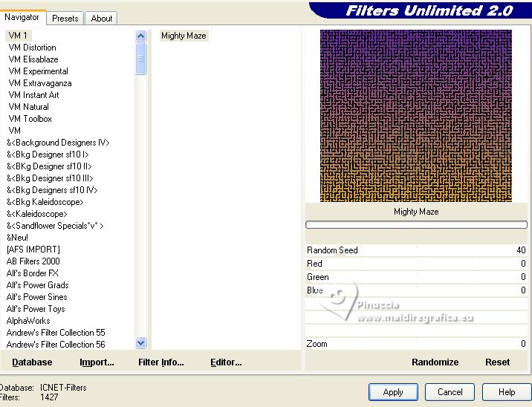Open the About tab
Image resolution: width=532 pixels, height=407 pixels.
click(x=102, y=19)
